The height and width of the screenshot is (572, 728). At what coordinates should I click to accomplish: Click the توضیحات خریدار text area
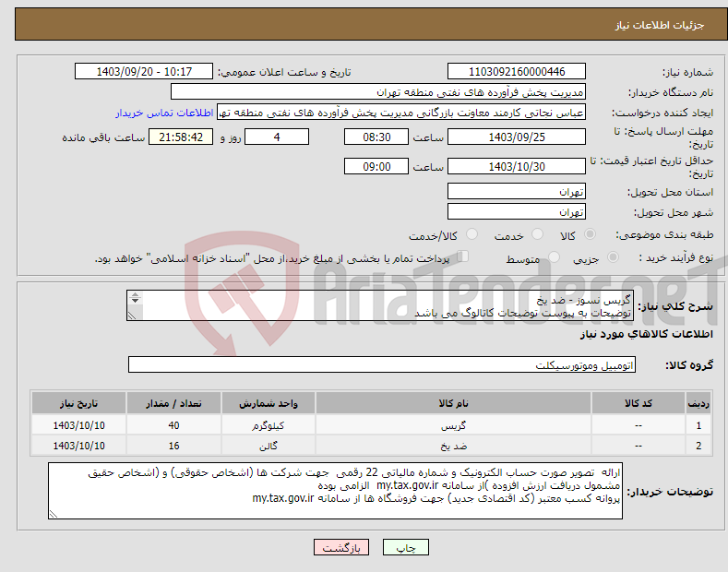(x=335, y=491)
